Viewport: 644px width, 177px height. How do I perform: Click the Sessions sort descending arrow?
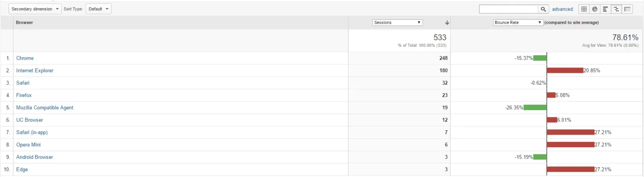[447, 23]
